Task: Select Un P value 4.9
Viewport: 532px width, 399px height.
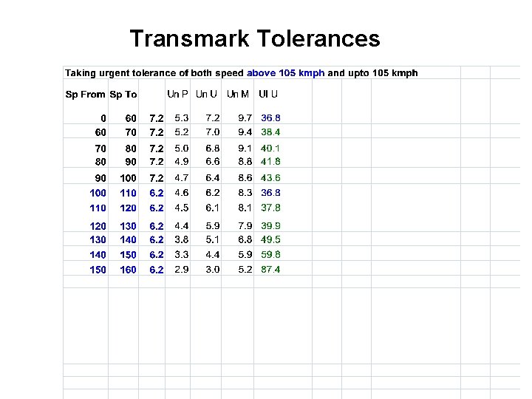Action: pyautogui.click(x=182, y=162)
